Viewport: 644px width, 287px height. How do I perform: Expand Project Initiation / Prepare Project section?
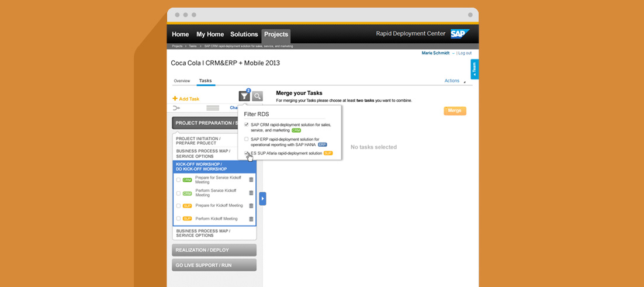(x=205, y=141)
